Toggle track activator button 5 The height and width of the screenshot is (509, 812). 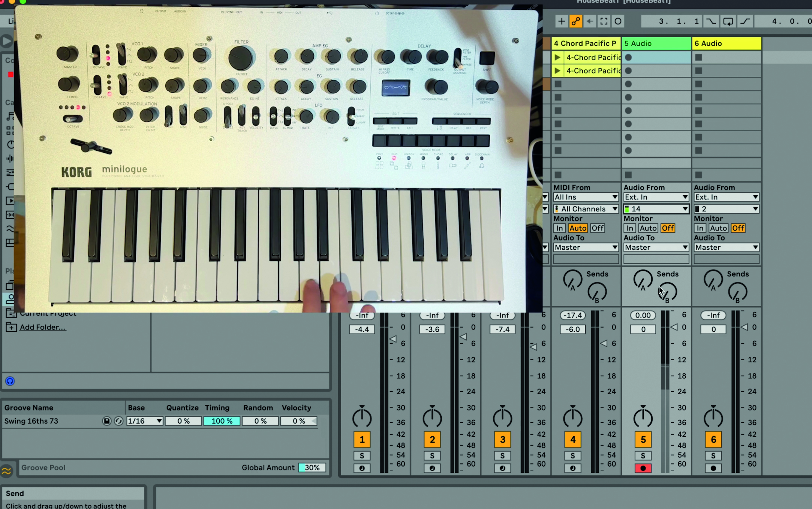coord(643,440)
